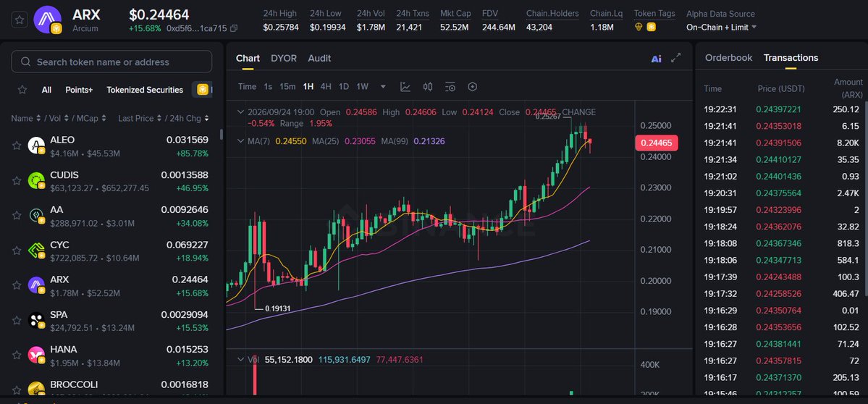868x404 pixels.
Task: Sort token list by 24h Chg
Action: coord(190,119)
